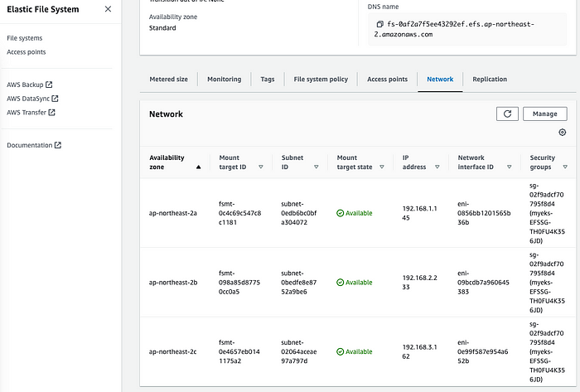Sort by Mount target state column arrow
The image size is (580, 392).
382,167
